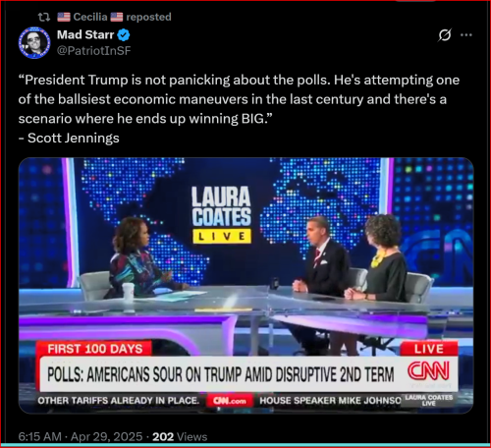Click the blue verified checkmark badge
This screenshot has height=448, width=491.
124,35
